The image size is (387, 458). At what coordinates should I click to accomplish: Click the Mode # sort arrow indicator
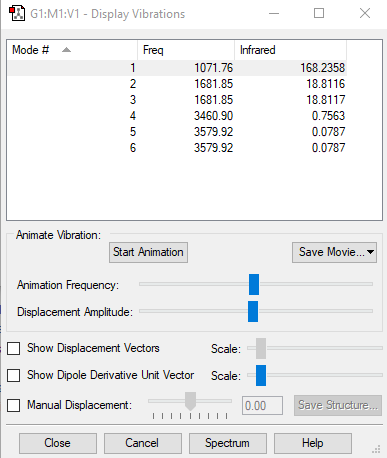coord(66,50)
